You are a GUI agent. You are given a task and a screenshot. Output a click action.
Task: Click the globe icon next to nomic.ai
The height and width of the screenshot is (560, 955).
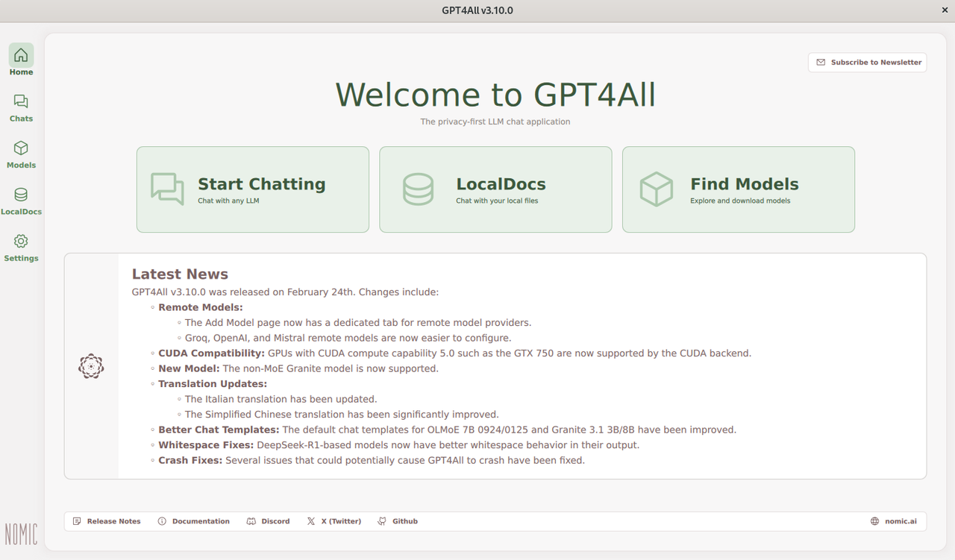point(875,521)
